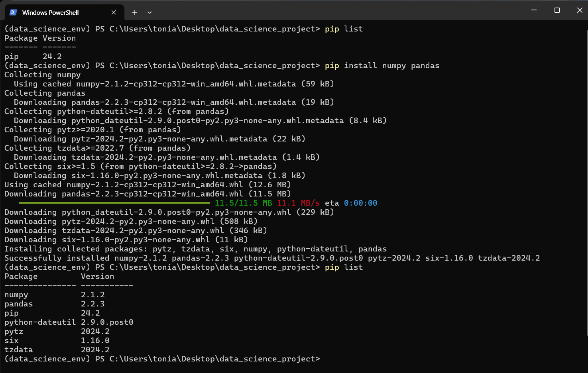Click pytz 2024.2 row in list
This screenshot has width=588, height=373.
(x=57, y=331)
